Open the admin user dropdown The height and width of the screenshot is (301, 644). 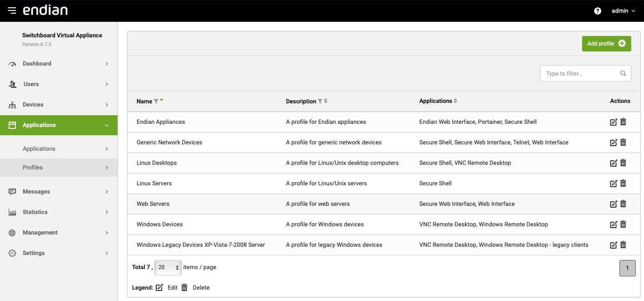(x=623, y=11)
